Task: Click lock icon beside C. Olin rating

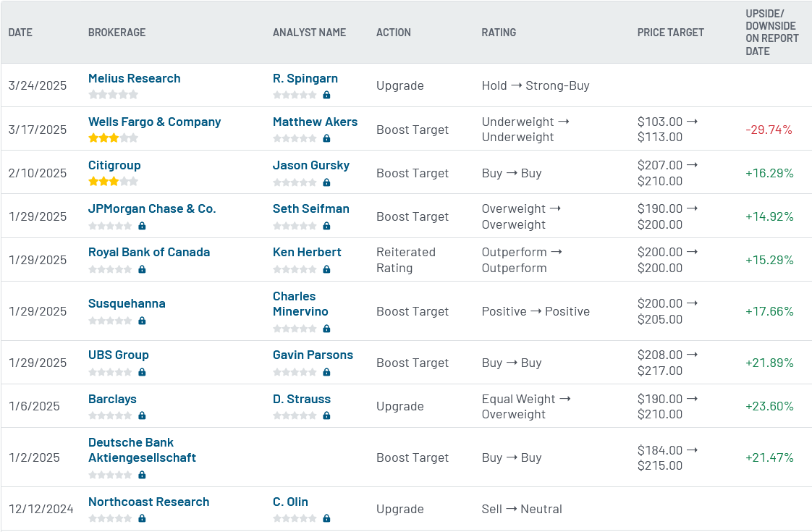Action: pos(326,518)
